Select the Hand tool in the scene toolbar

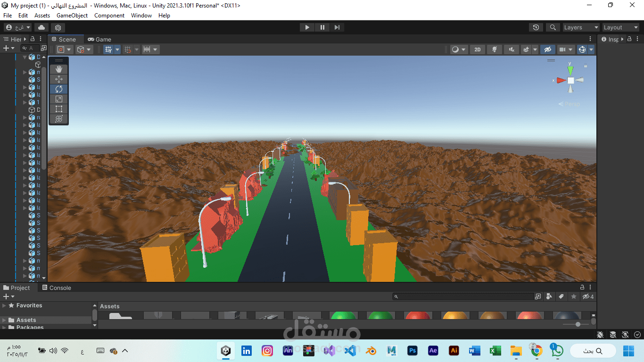58,69
